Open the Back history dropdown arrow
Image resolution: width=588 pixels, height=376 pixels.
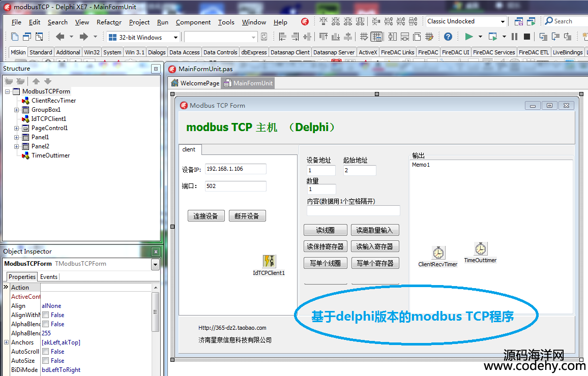(71, 37)
